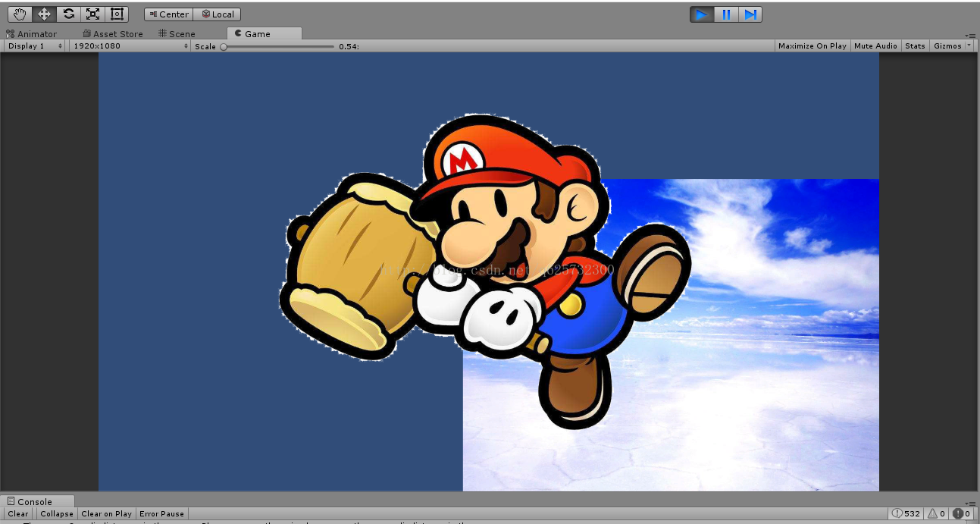Click the Scale value 0.54
This screenshot has height=524, width=980.
(349, 46)
